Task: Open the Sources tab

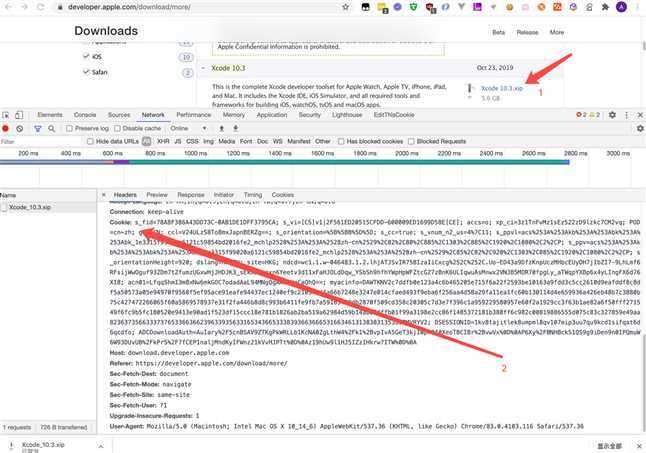Action: [x=119, y=115]
